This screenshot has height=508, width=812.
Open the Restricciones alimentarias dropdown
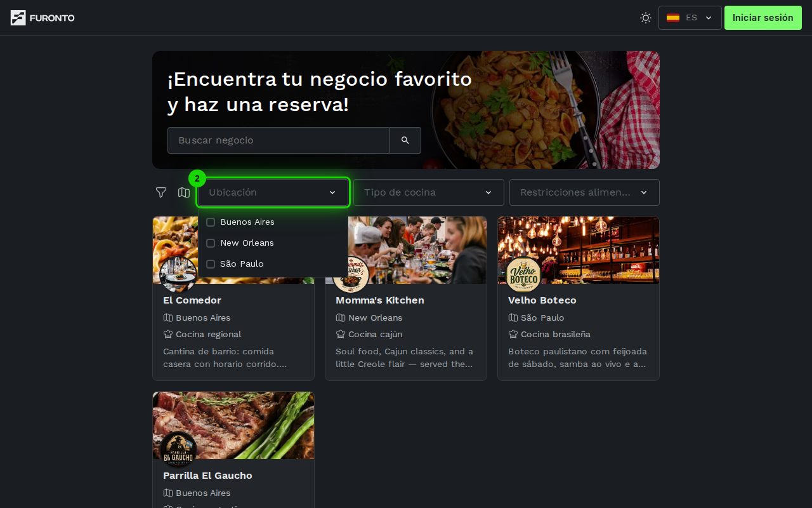(584, 192)
